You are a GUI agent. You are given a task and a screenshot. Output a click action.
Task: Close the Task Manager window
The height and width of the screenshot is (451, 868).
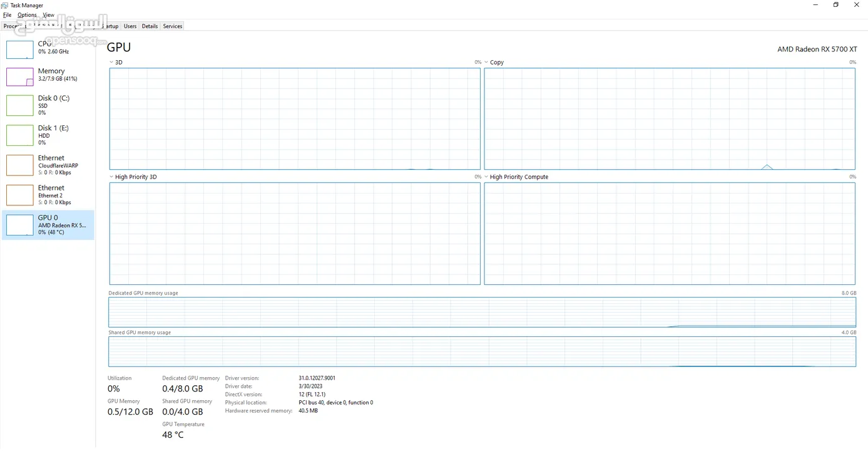tap(857, 5)
